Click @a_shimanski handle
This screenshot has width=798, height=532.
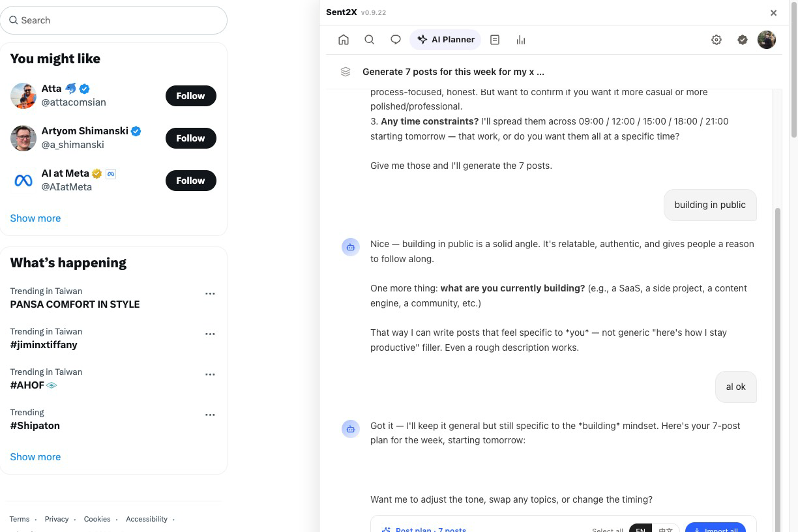(x=72, y=145)
